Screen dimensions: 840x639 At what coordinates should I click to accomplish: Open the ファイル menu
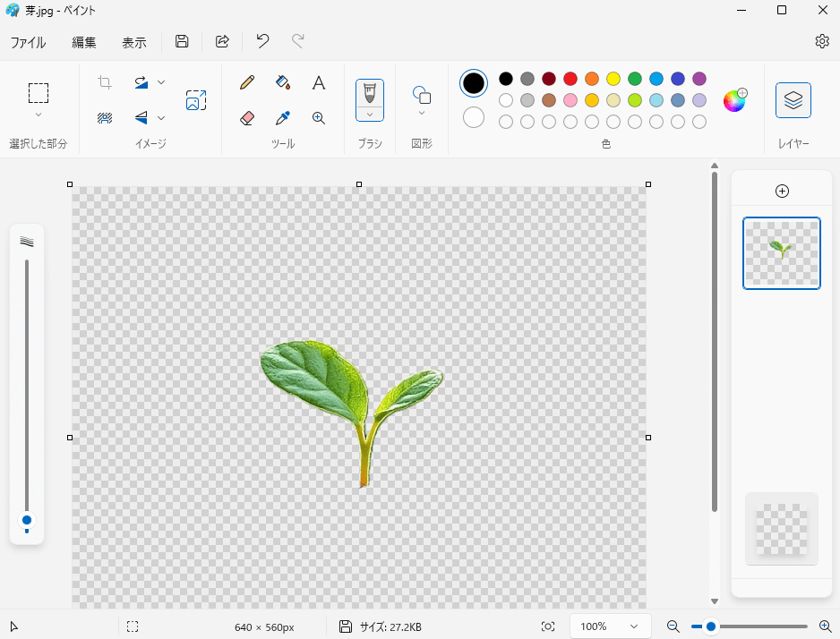click(x=28, y=42)
